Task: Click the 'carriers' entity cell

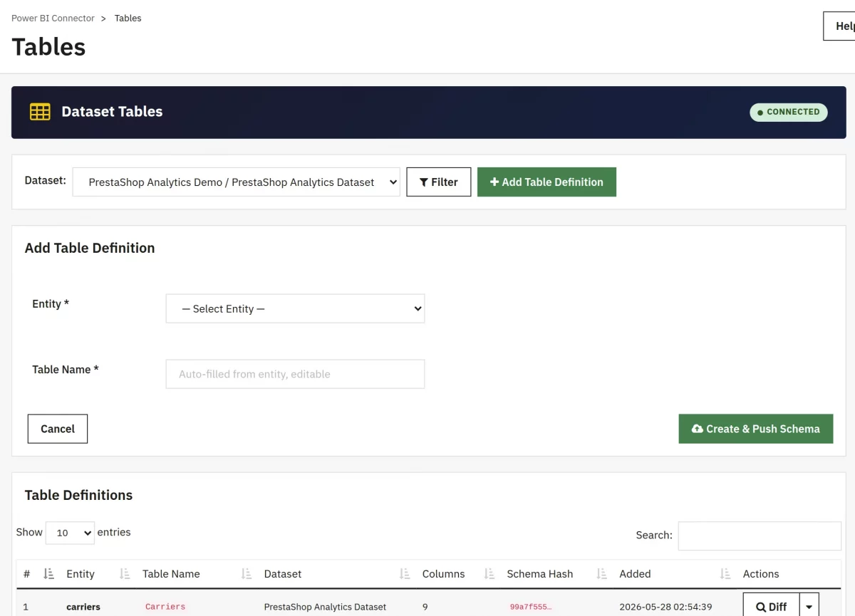Action: tap(83, 607)
